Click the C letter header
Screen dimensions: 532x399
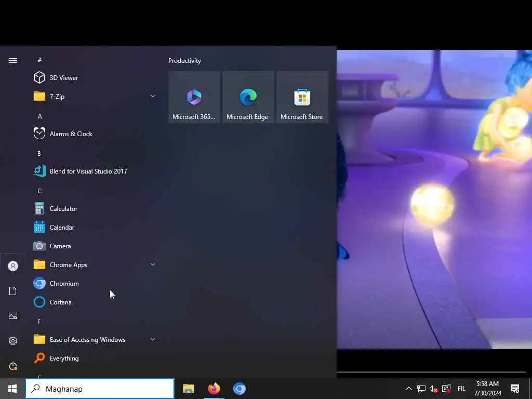click(x=39, y=191)
